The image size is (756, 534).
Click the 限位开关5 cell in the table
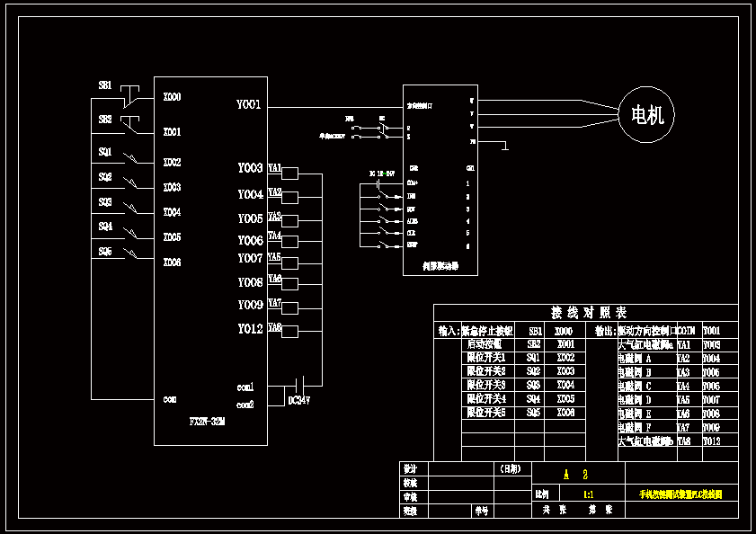(x=486, y=413)
